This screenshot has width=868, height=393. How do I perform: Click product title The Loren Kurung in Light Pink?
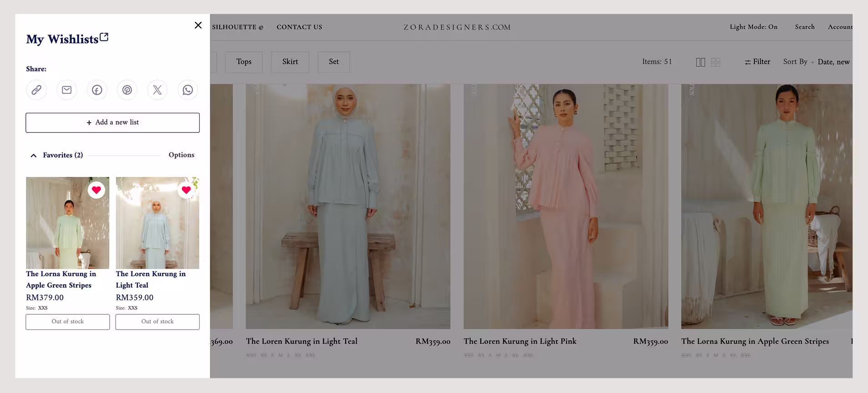click(x=520, y=342)
